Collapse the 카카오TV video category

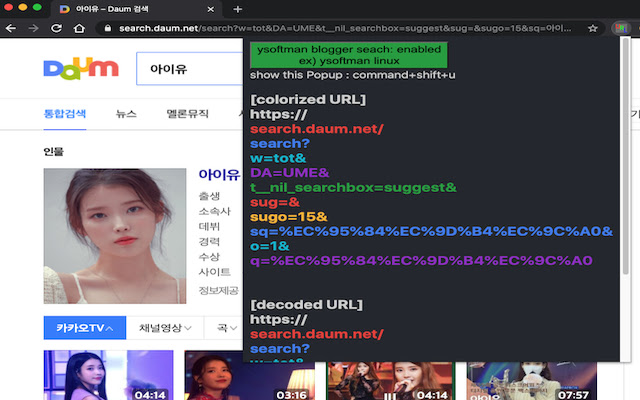85,327
